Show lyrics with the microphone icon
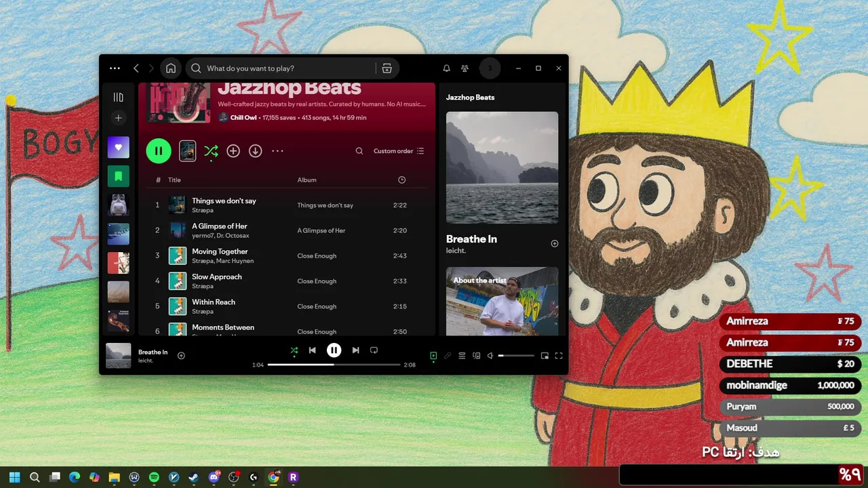This screenshot has height=488, width=868. [447, 355]
